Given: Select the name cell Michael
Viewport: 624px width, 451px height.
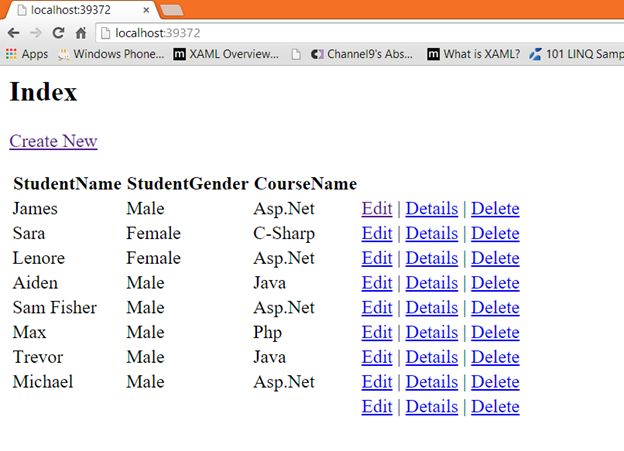Looking at the screenshot, I should point(43,382).
